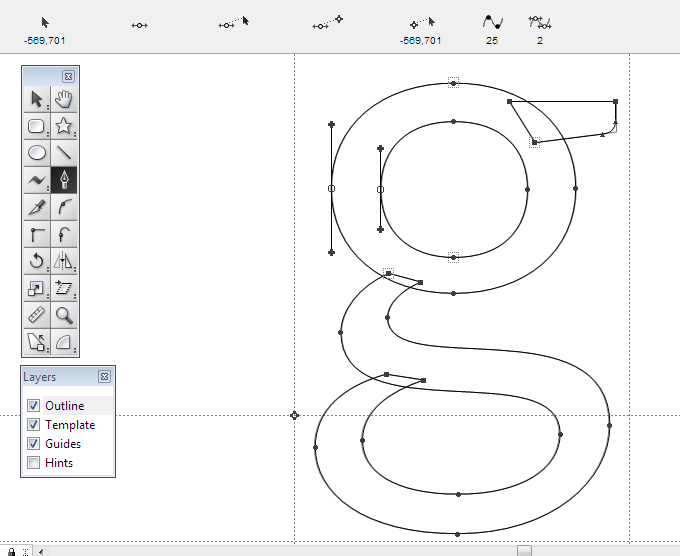This screenshot has height=556, width=680.
Task: Select the Pen nib tool
Action: click(64, 180)
